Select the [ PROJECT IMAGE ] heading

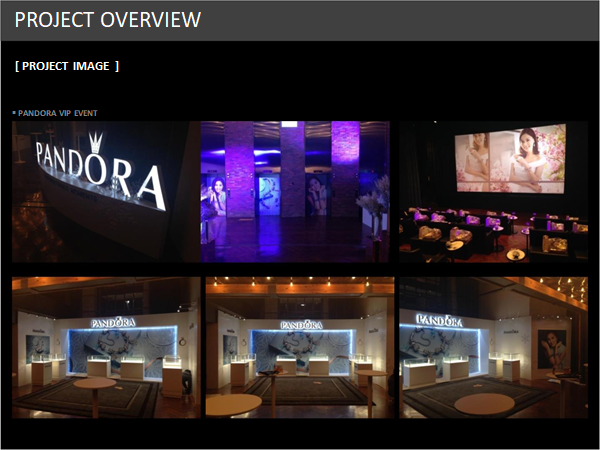[x=67, y=66]
